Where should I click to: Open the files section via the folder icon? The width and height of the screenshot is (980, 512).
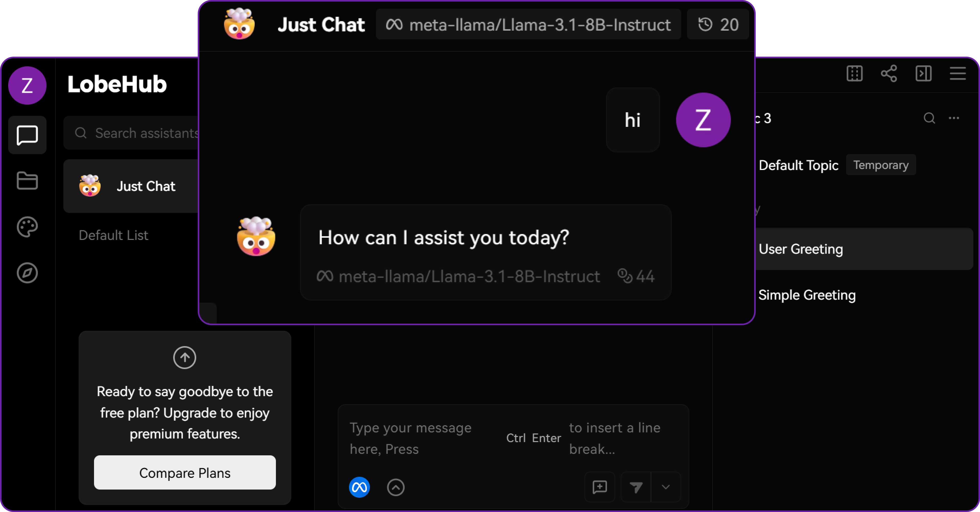[x=27, y=181]
